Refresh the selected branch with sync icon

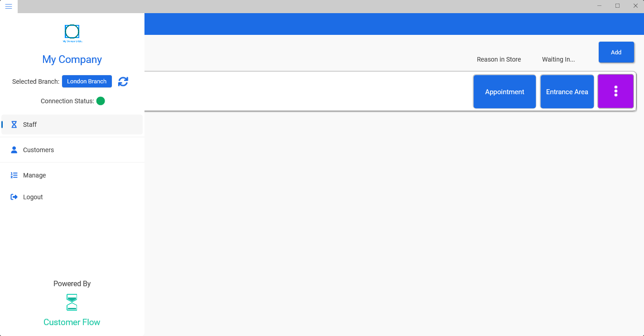(x=123, y=82)
